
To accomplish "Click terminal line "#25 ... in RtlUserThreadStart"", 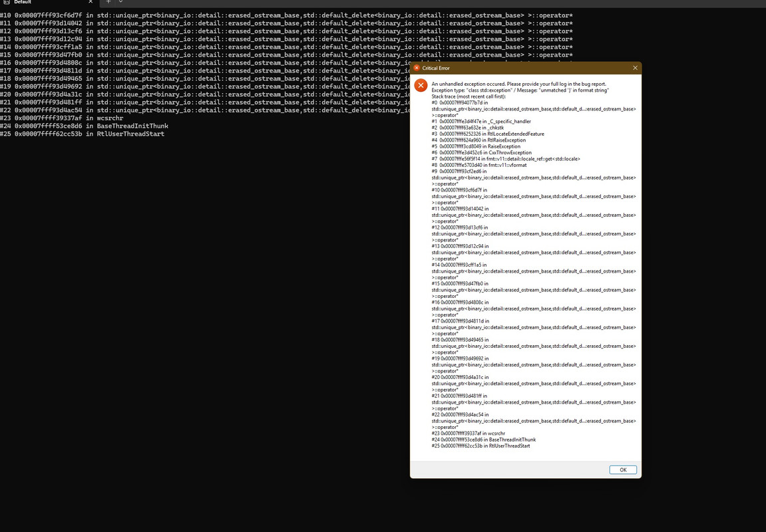I will pos(82,134).
